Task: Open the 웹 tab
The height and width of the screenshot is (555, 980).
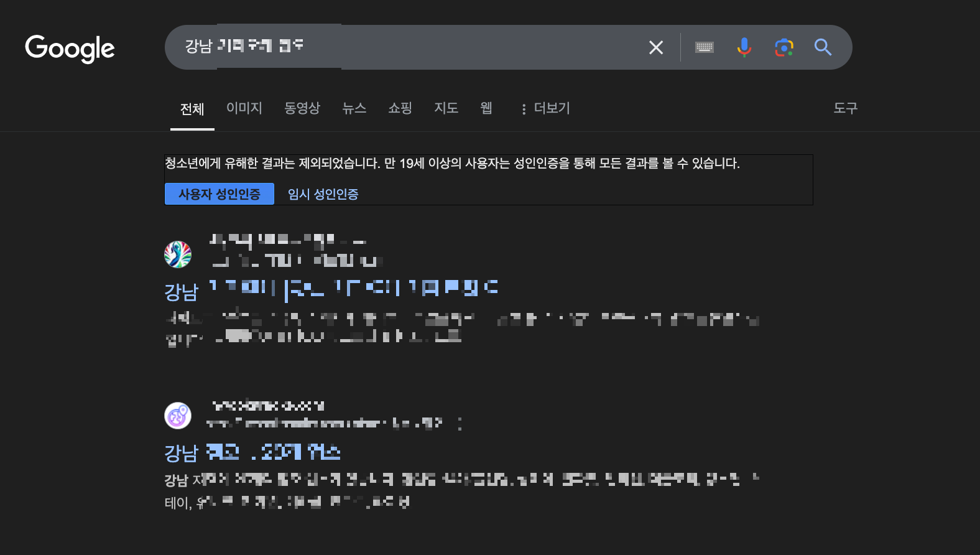Action: (x=486, y=108)
